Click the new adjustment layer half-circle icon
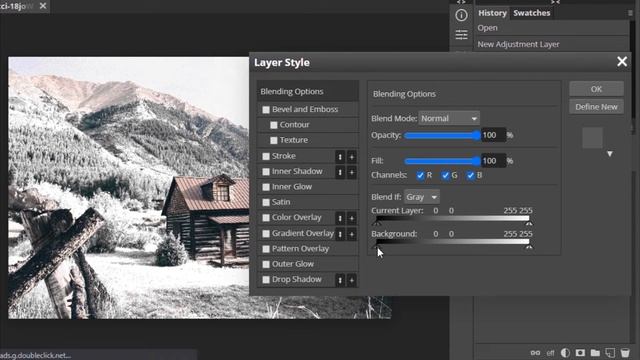640x360 pixels. (565, 353)
